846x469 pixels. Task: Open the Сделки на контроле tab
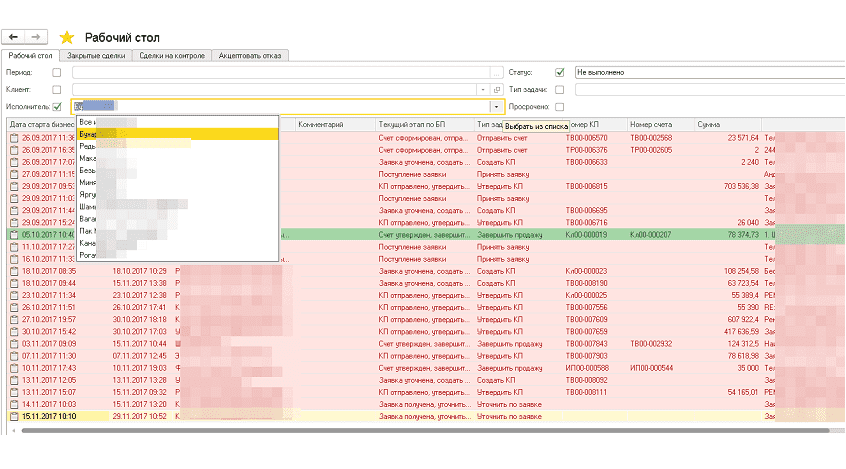pos(172,56)
